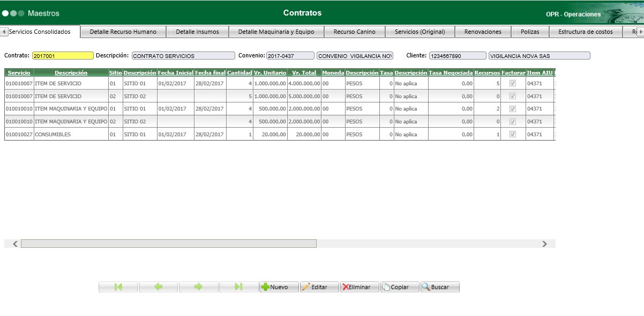Image resolution: width=644 pixels, height=316 pixels.
Task: Sort by the Vr. Unitario column header
Action: 270,72
